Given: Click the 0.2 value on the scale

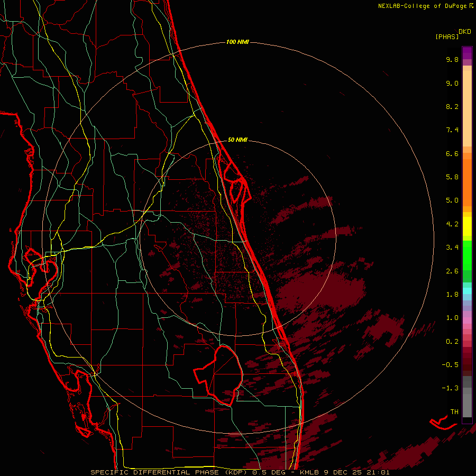Looking at the screenshot, I should (452, 342).
